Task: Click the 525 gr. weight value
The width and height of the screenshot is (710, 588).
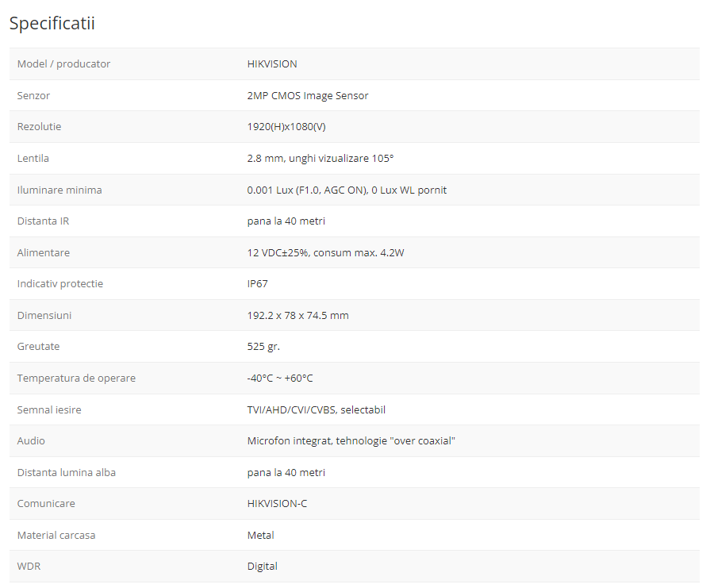Action: coord(263,346)
